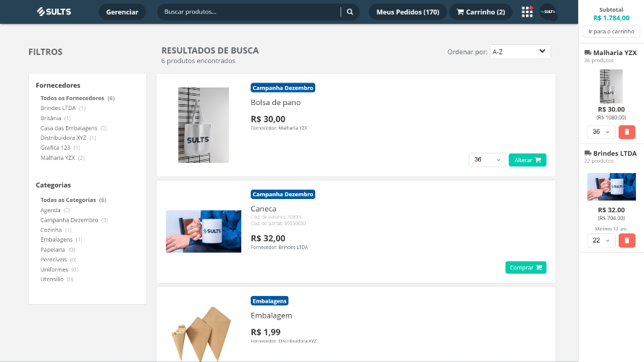Click Malharia YZX heading in cart panel
644x362 pixels.
coord(615,53)
